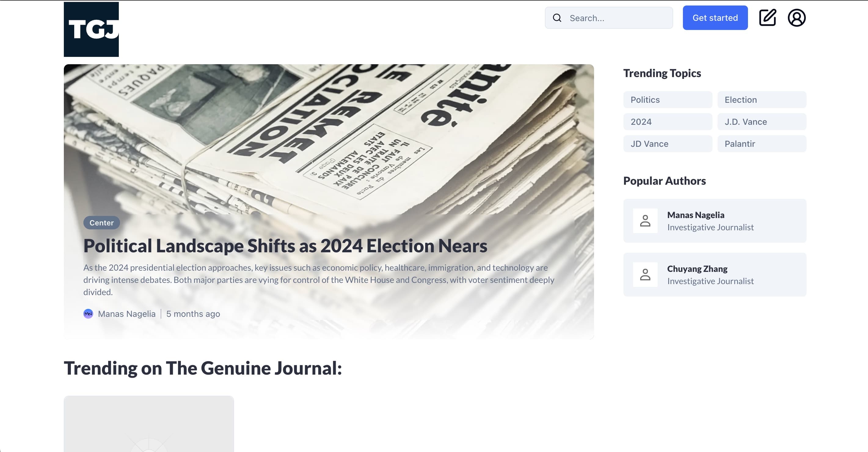This screenshot has width=868, height=452.
Task: Click the Manas Nagelia author icon
Action: tap(645, 220)
